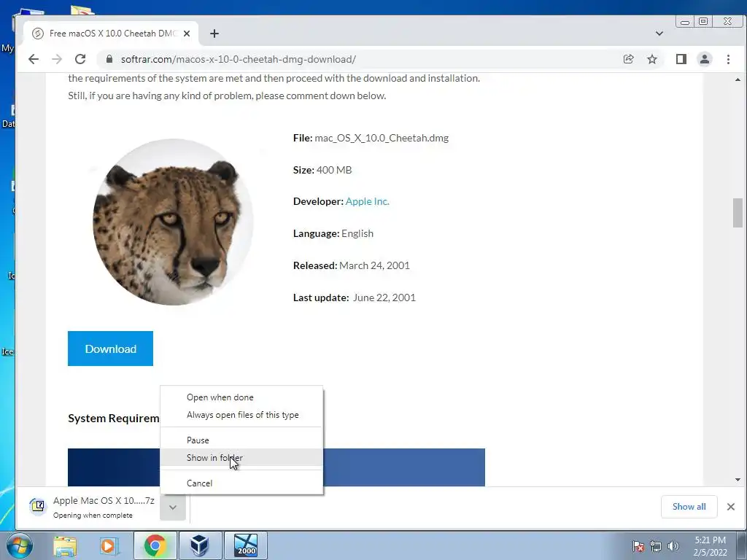Click the Chrome taskbar icon
Image resolution: width=747 pixels, height=560 pixels.
click(155, 545)
